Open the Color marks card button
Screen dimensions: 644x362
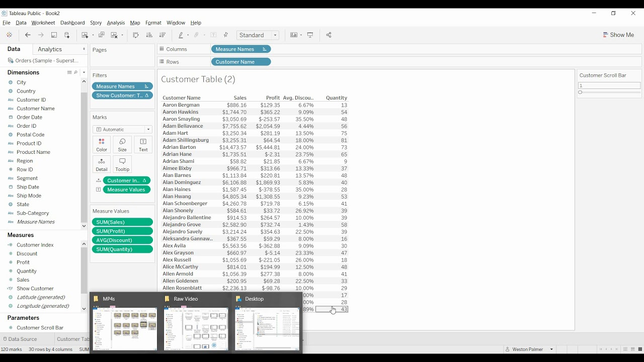(x=102, y=145)
